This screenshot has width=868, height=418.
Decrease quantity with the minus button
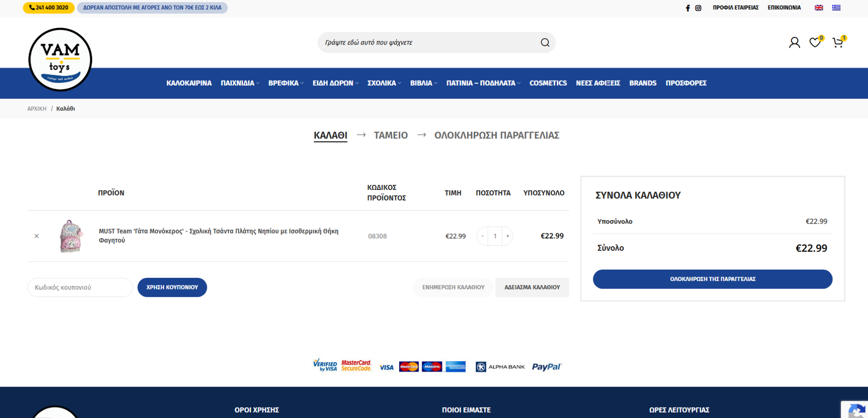click(483, 236)
